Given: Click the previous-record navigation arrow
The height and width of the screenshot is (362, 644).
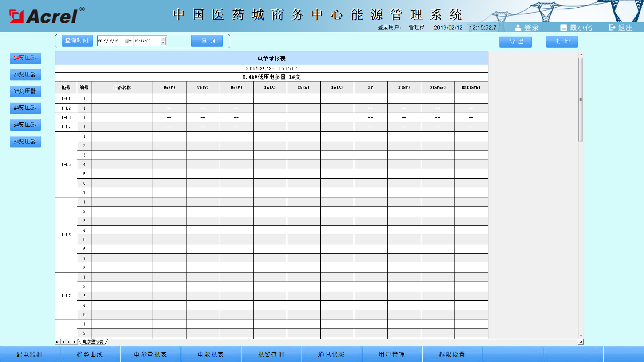Looking at the screenshot, I should point(63,342).
